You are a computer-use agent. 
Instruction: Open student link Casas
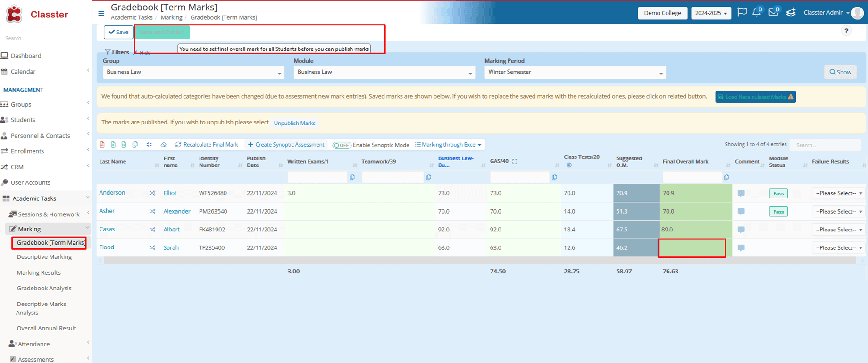click(x=107, y=229)
